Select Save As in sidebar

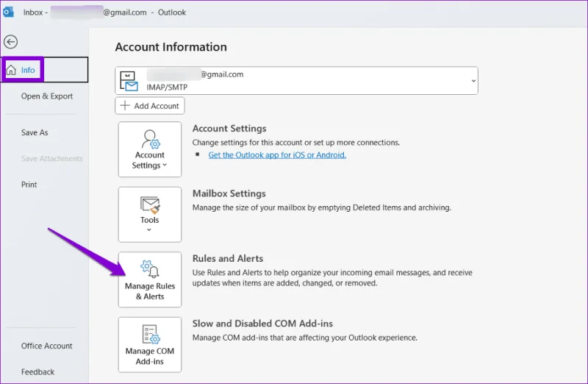[x=35, y=132]
